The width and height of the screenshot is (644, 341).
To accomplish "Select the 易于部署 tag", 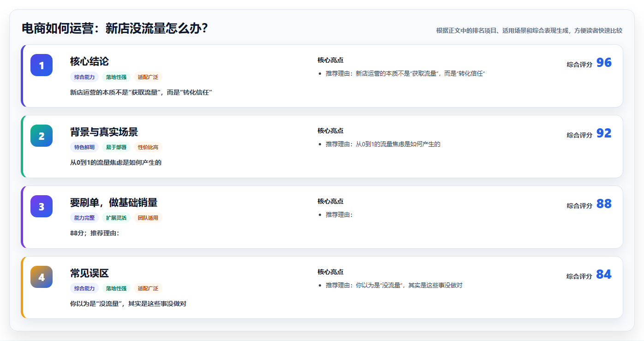I will [116, 148].
